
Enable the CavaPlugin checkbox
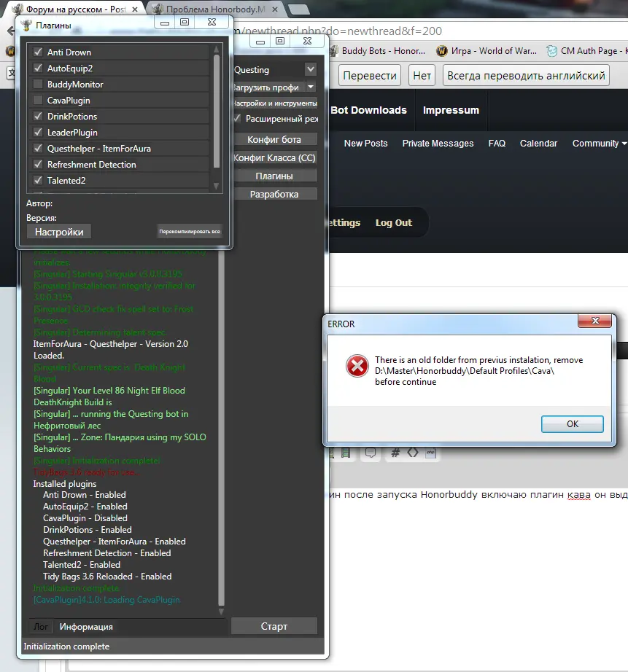click(x=38, y=101)
